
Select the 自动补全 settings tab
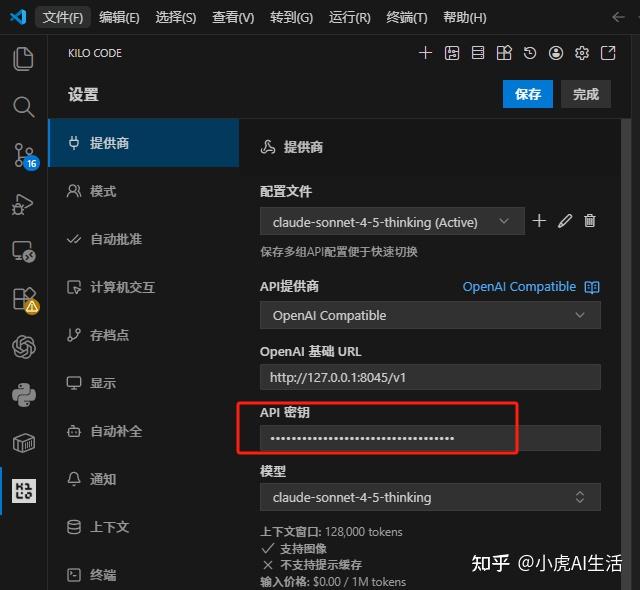coord(144,431)
